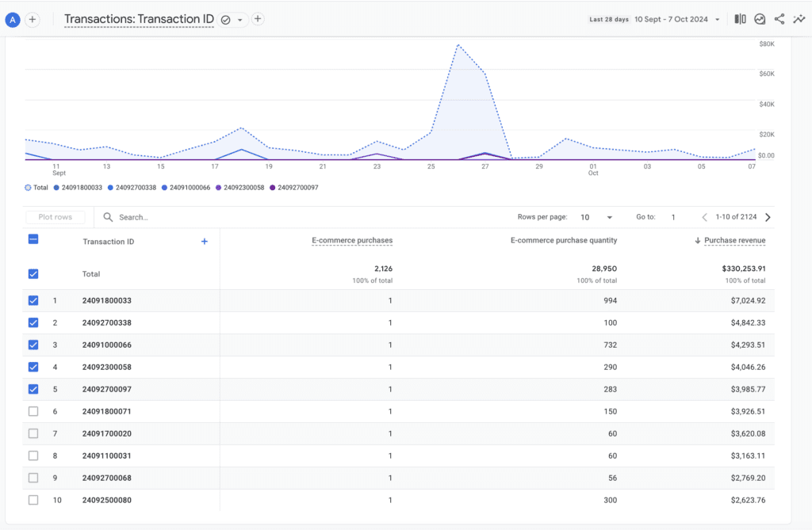Go to the previous page of results
Screen dimensions: 812x530
[704, 217]
